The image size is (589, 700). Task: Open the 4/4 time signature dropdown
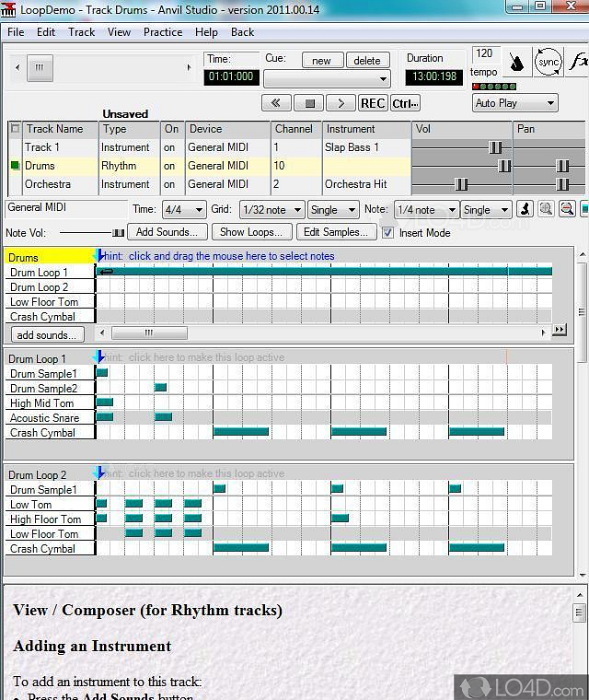(183, 210)
